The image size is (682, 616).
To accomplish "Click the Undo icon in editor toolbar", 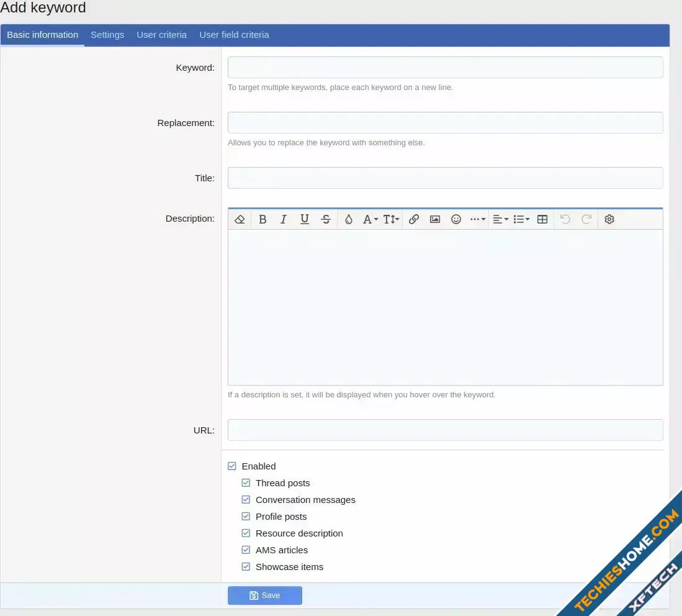I will 565,219.
